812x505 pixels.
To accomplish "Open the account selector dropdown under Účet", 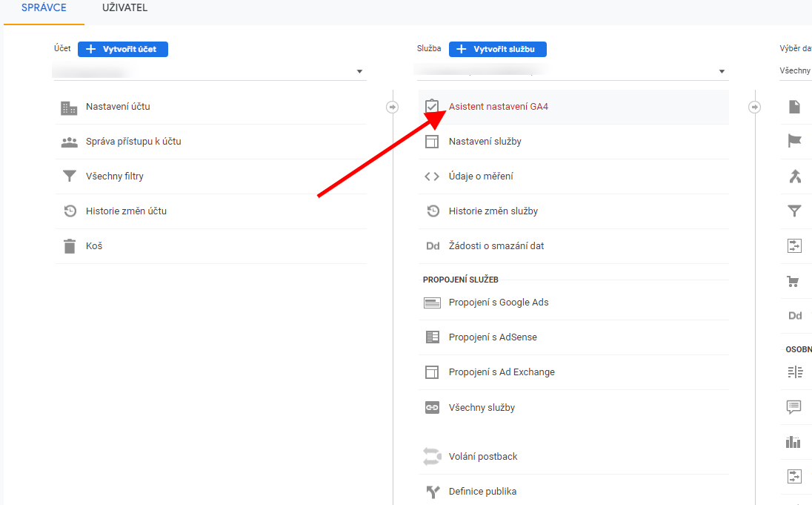I will point(210,72).
